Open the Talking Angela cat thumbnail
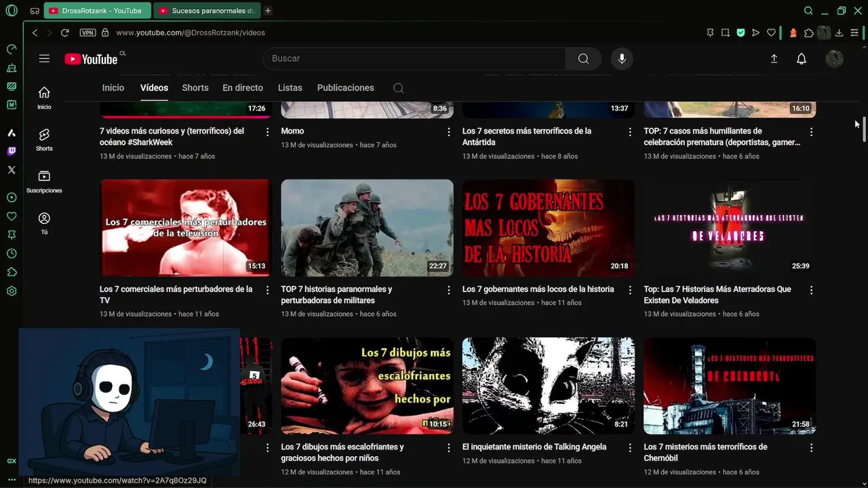 click(x=549, y=386)
